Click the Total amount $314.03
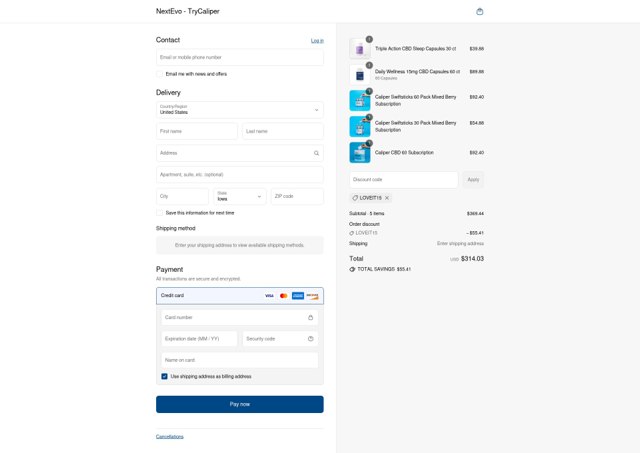640x453 pixels. coord(472,259)
